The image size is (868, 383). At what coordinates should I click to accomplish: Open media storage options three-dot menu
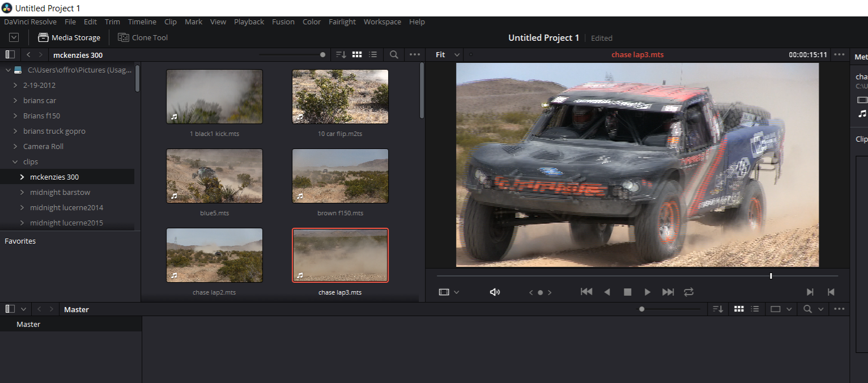[x=415, y=55]
